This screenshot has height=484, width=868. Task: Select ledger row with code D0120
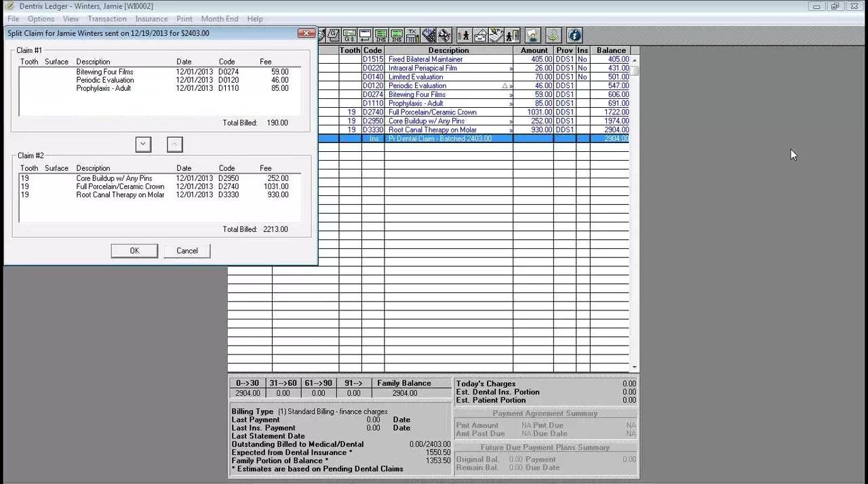[473, 86]
